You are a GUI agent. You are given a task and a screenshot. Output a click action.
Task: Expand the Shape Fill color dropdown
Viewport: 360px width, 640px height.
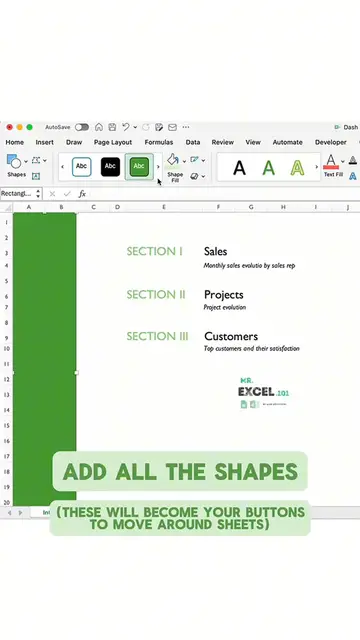coord(184,161)
